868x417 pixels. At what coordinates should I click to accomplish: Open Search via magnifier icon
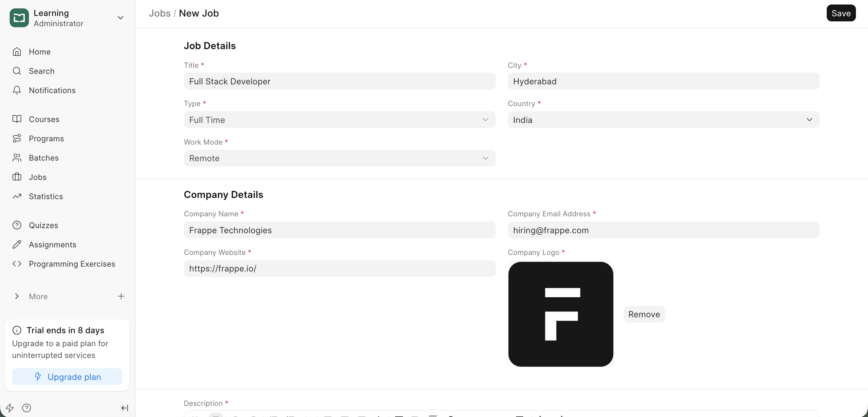click(17, 71)
